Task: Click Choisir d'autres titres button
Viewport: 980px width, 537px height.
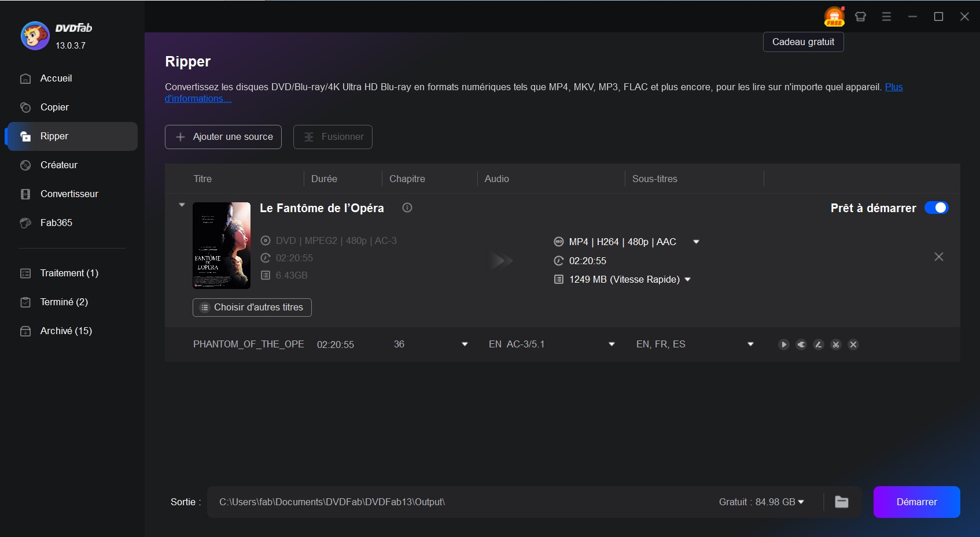Action: 252,308
